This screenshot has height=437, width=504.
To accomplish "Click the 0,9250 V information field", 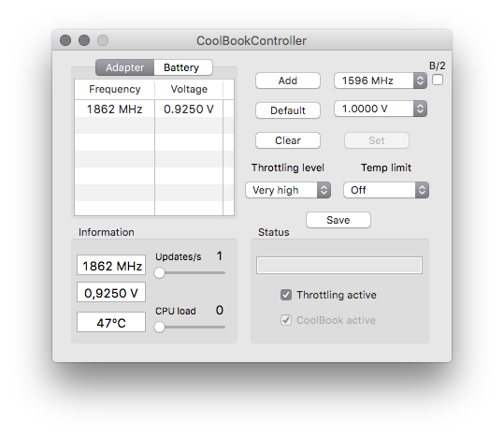I will (111, 292).
